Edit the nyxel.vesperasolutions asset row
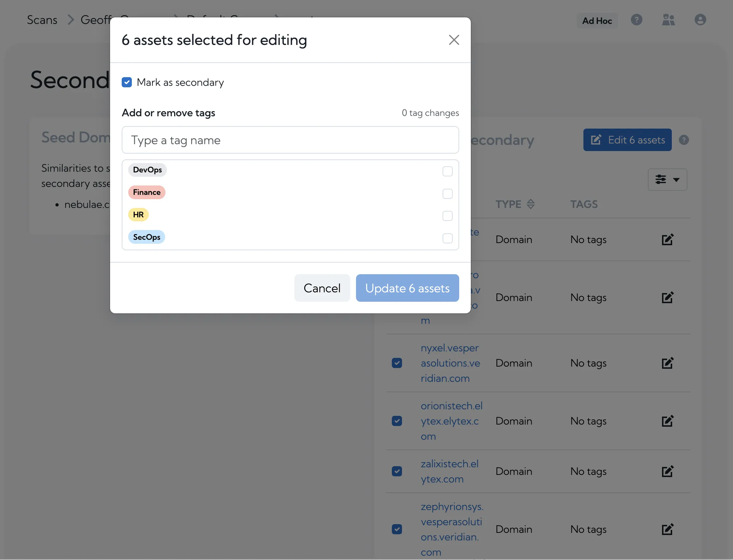 [667, 363]
